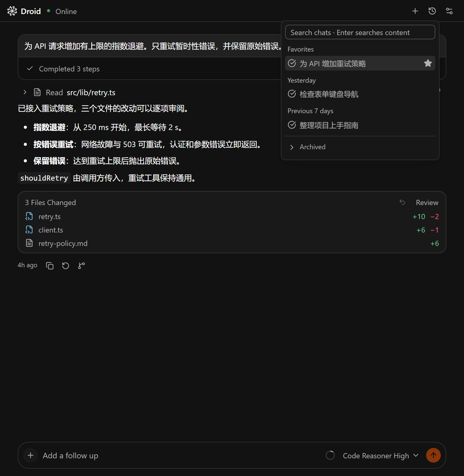Open chat 为 API 增加重试策略

coord(360,63)
